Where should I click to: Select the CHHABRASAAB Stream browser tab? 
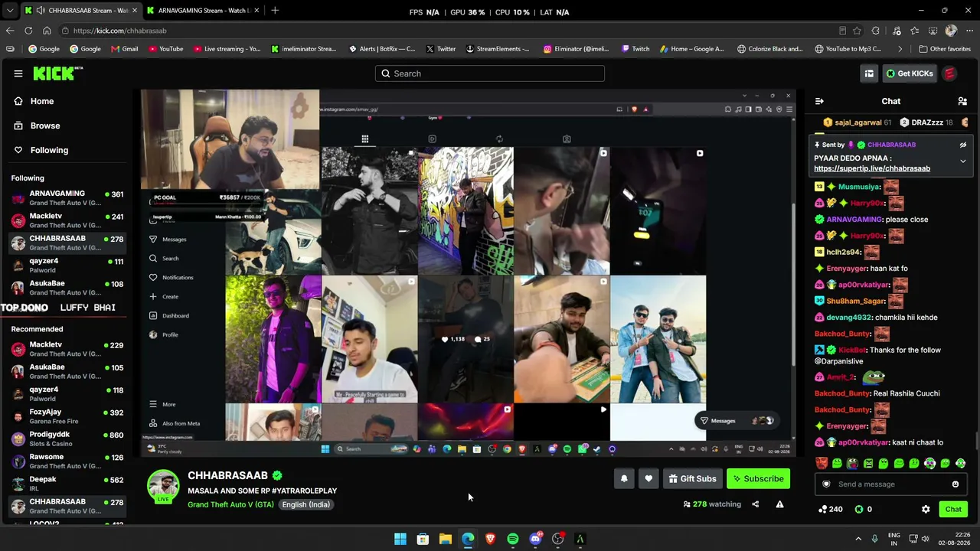pos(80,11)
